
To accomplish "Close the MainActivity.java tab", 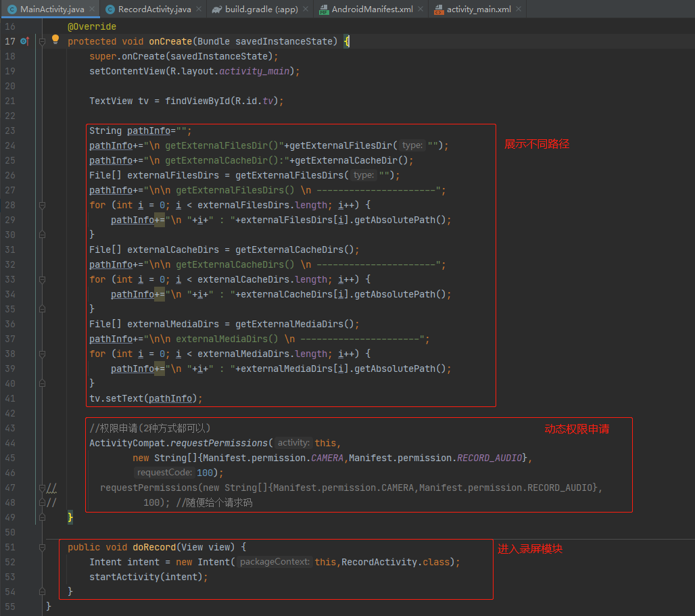I will [92, 9].
